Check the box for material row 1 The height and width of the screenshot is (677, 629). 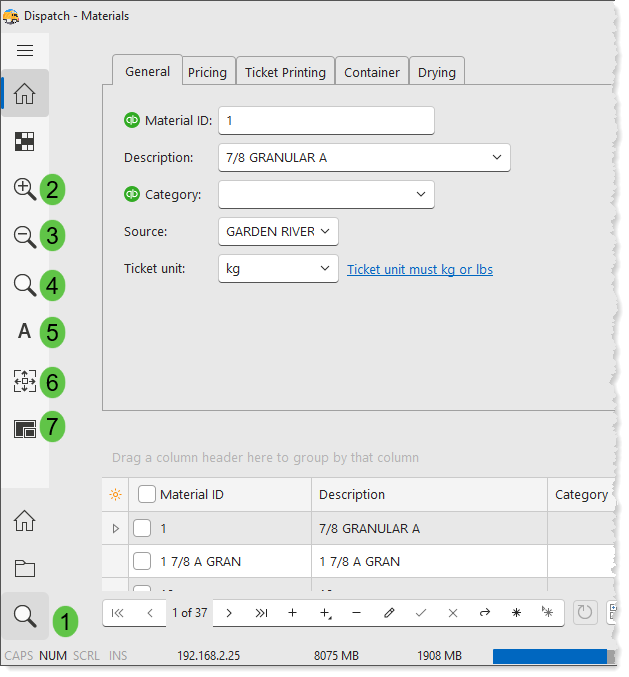[x=143, y=528]
